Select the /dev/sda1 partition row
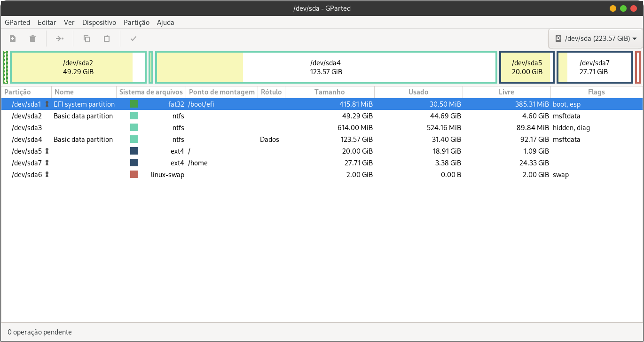Image resolution: width=644 pixels, height=342 pixels. click(322, 104)
